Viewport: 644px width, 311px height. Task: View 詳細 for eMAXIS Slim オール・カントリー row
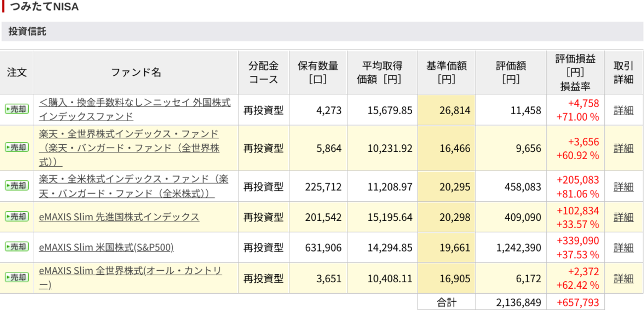pos(623,278)
